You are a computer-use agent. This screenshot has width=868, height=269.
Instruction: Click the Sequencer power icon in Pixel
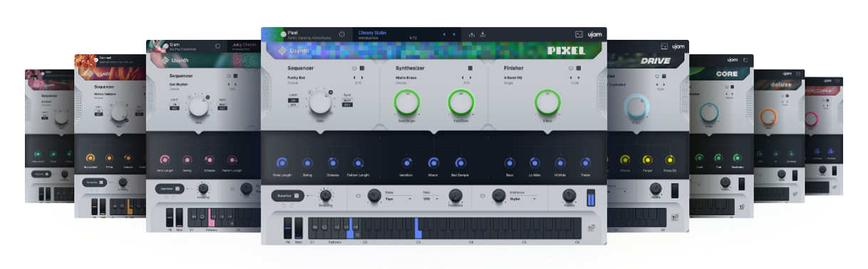click(x=354, y=69)
